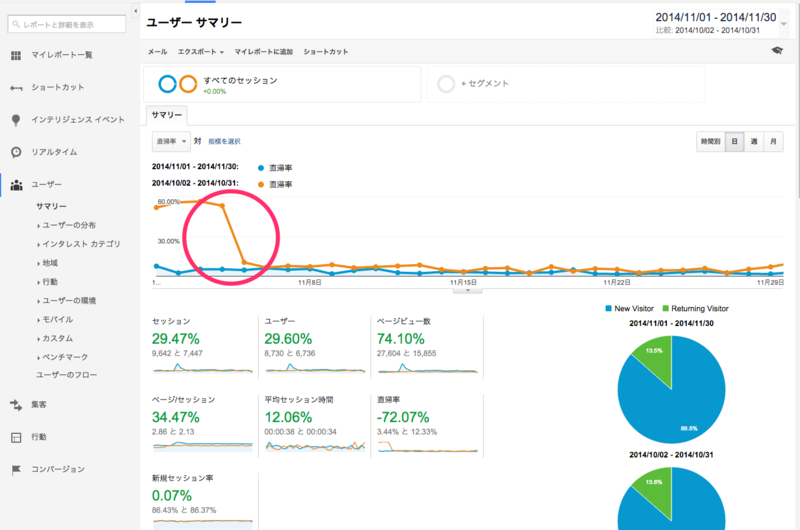Click the blue New Visitor legend swatch
Viewport: 800px width, 530px height.
pyautogui.click(x=608, y=309)
